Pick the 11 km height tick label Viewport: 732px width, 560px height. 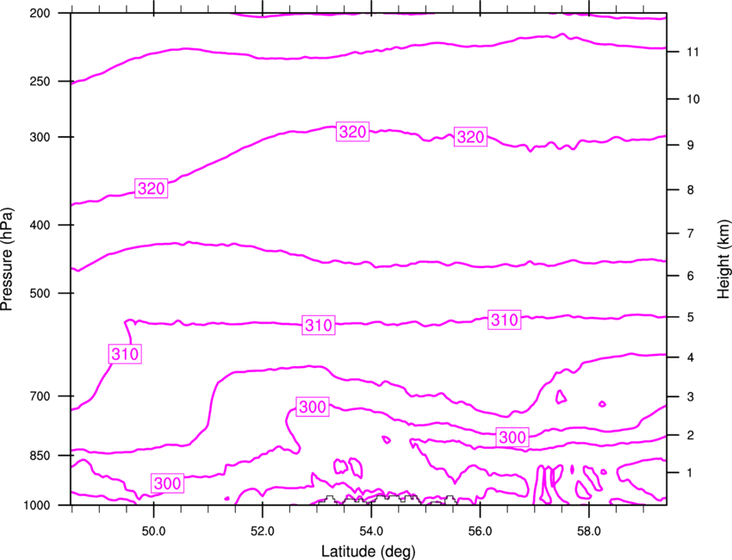tap(693, 52)
